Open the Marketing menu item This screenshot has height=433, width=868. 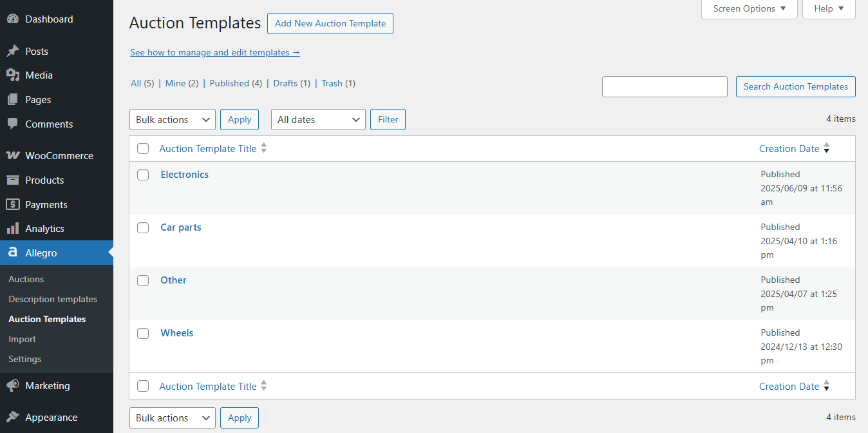pyautogui.click(x=57, y=386)
